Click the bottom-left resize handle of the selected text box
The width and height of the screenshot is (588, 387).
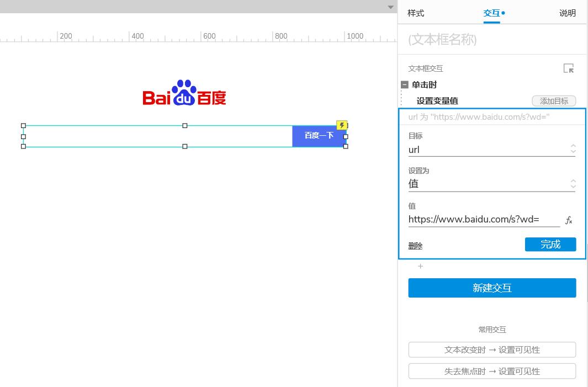[23, 146]
